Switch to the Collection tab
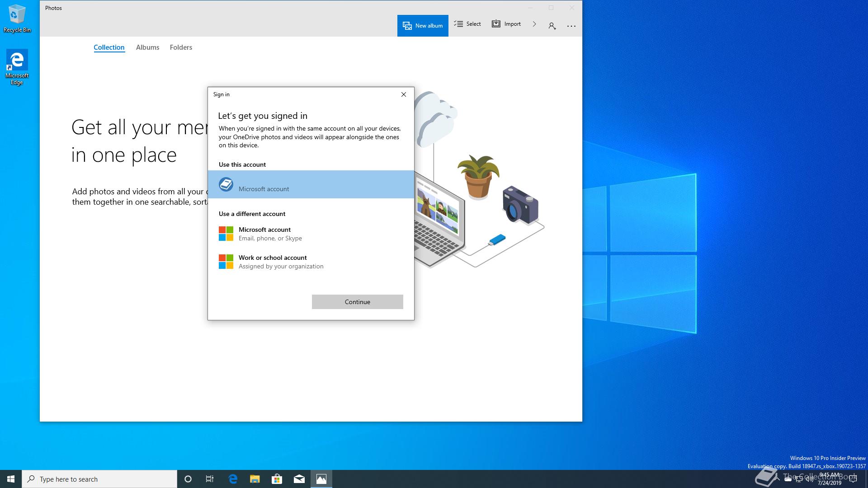The image size is (868, 488). (x=109, y=47)
